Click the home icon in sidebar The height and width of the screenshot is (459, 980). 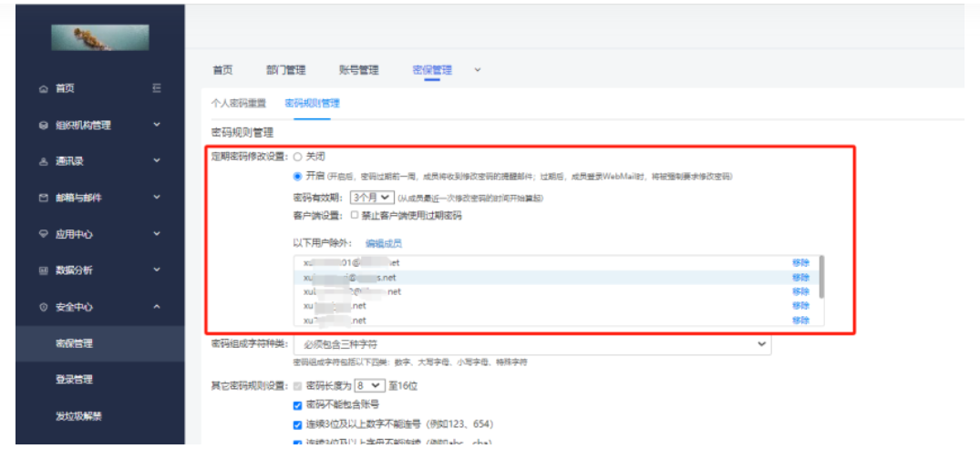43,89
